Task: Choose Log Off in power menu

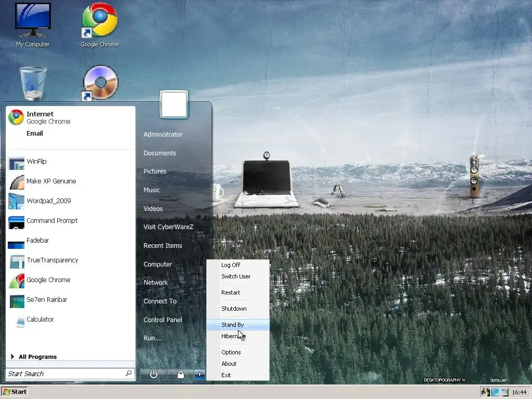Action: pos(238,265)
